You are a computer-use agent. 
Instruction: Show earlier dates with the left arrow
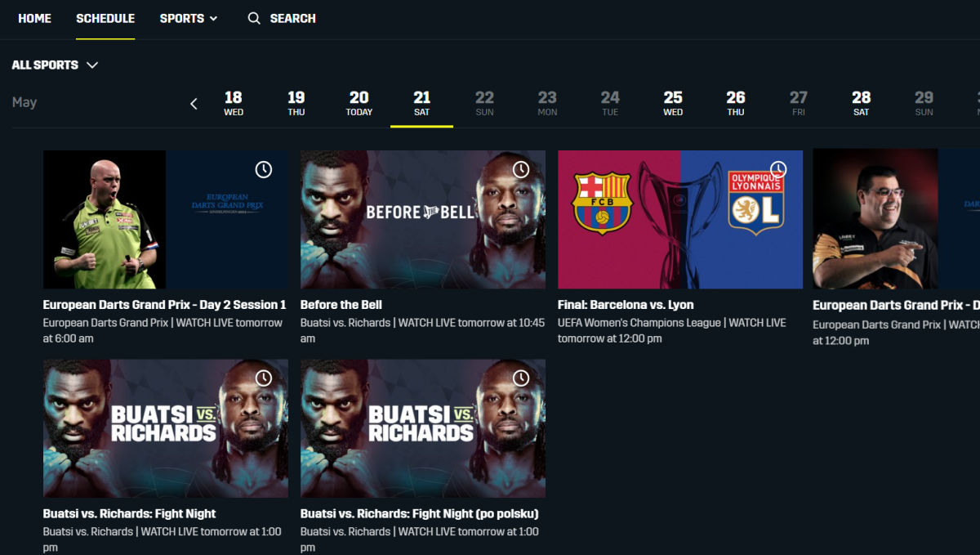194,104
